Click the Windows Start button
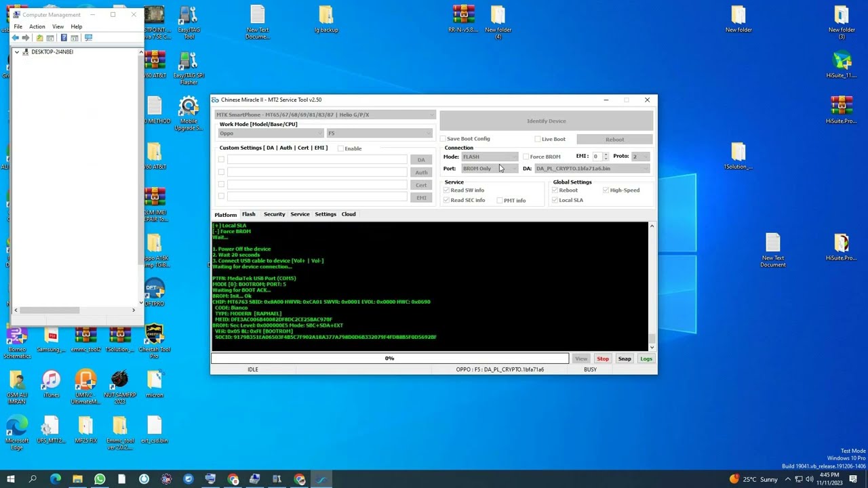This screenshot has width=868, height=488. (x=10, y=479)
